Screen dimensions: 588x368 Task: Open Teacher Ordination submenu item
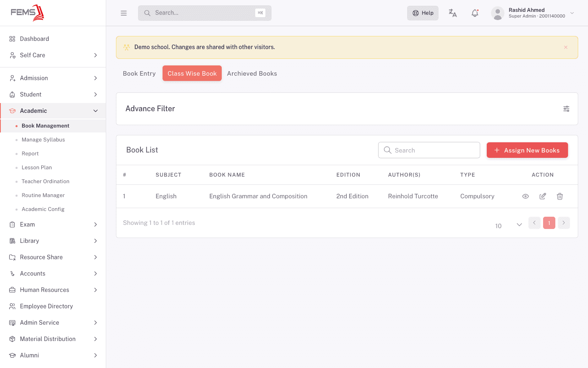coord(45,182)
